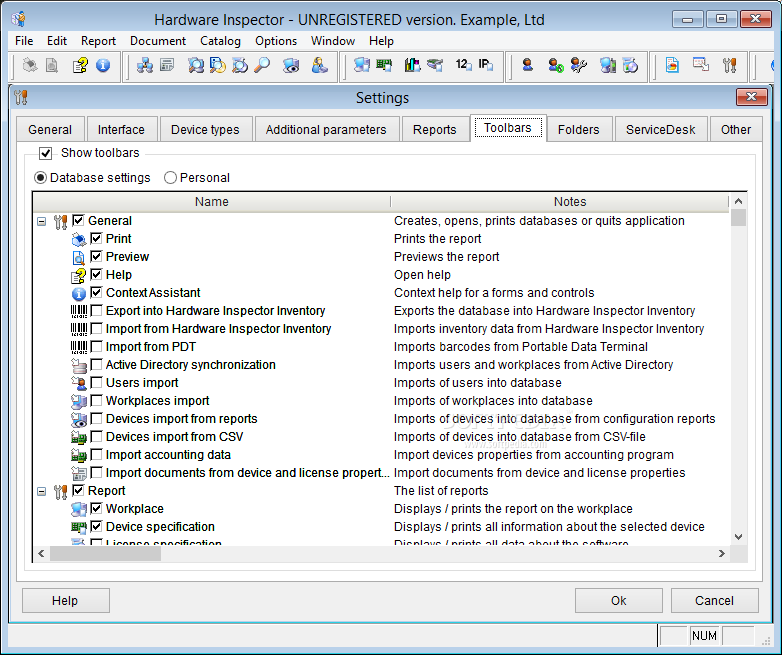
Task: Click the green circuit board device toolbar icon
Action: click(x=384, y=65)
